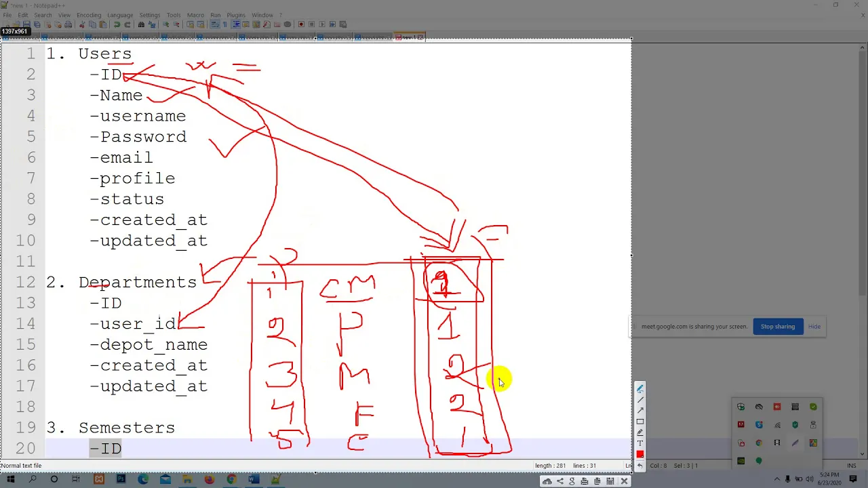Screen dimensions: 868x488
Task: Click Notepad++ Redo toolbar icon
Action: tap(127, 24)
